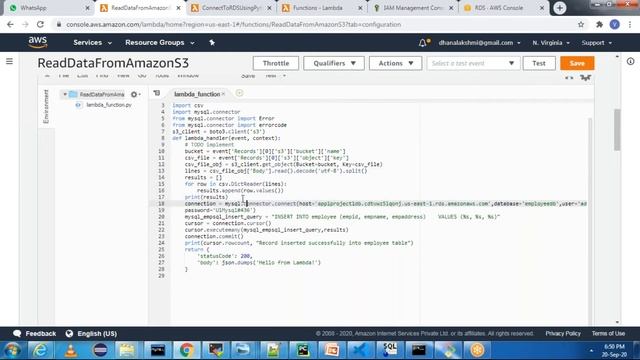The height and width of the screenshot is (360, 640).
Task: Close the lambda_function editor tab
Action: coord(223,94)
